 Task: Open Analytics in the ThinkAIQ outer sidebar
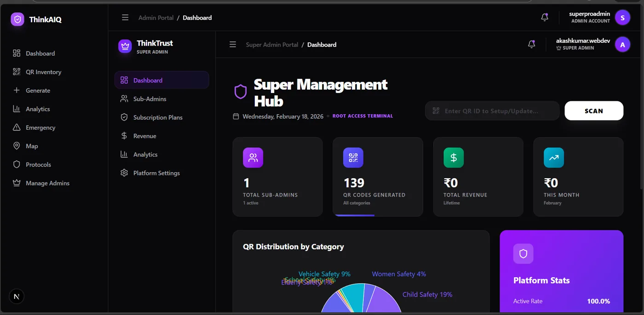[38, 109]
